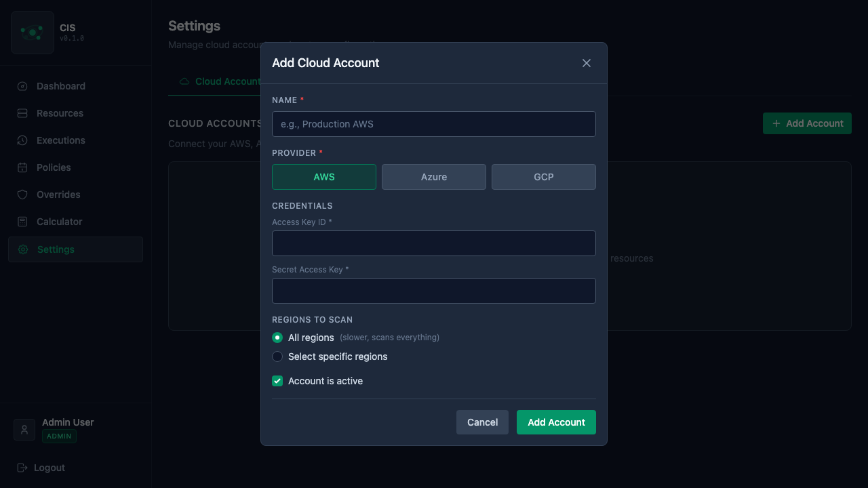The width and height of the screenshot is (868, 488).
Task: Go to Executions in the sidebar
Action: coord(75,140)
